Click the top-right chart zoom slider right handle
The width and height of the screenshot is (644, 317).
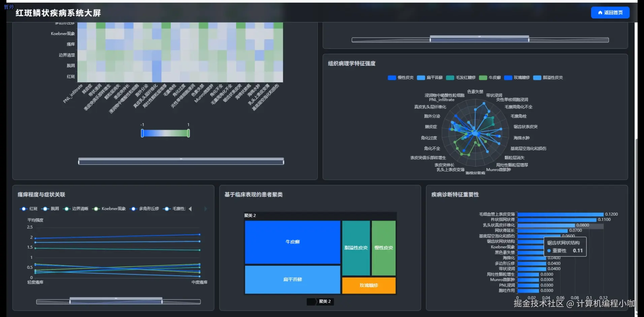pos(529,40)
